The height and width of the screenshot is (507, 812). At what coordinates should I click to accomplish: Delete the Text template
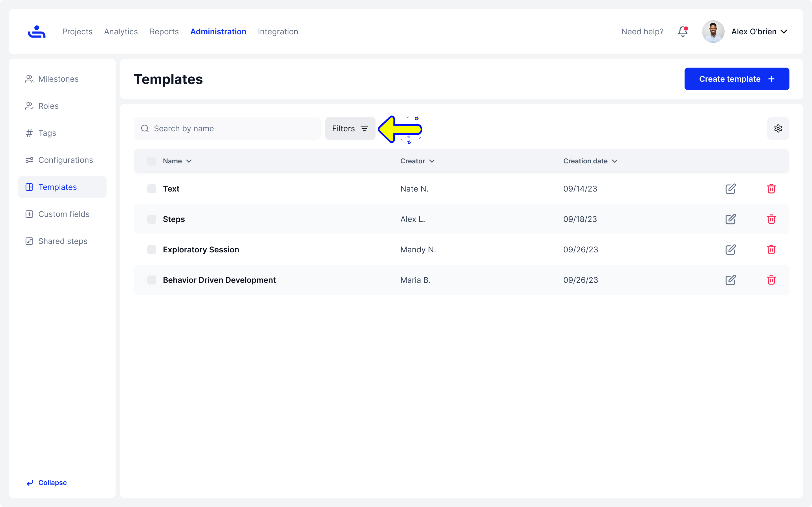[x=771, y=189]
